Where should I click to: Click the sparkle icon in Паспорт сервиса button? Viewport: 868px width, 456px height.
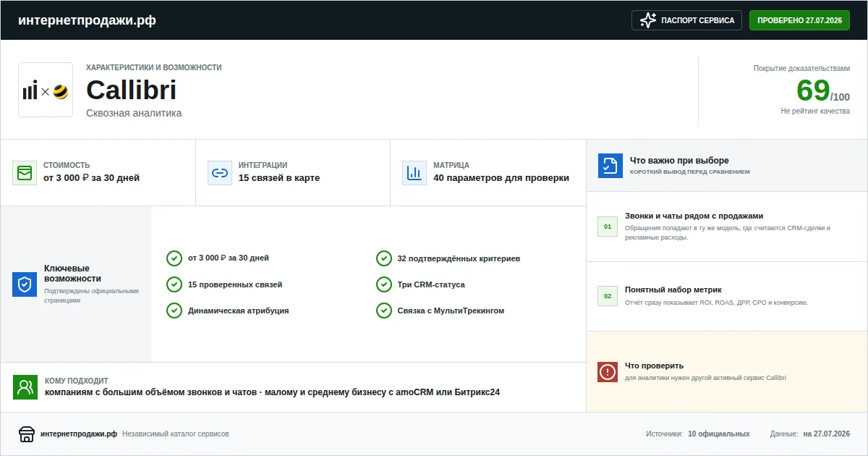(648, 20)
